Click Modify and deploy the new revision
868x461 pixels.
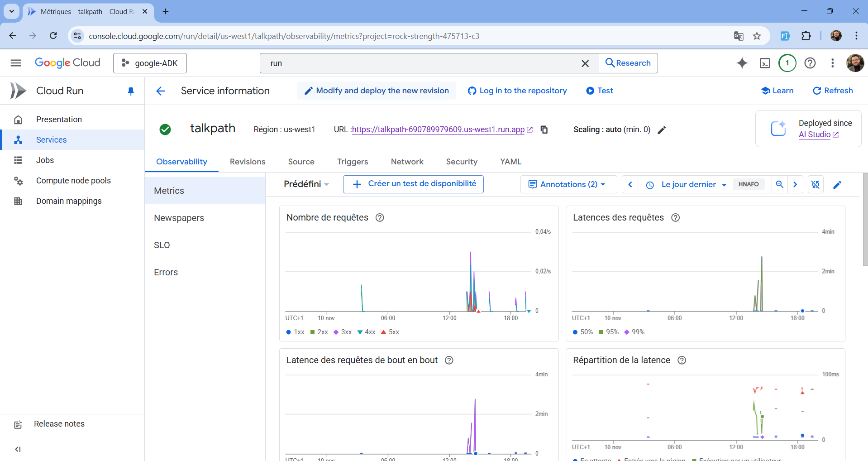(377, 91)
